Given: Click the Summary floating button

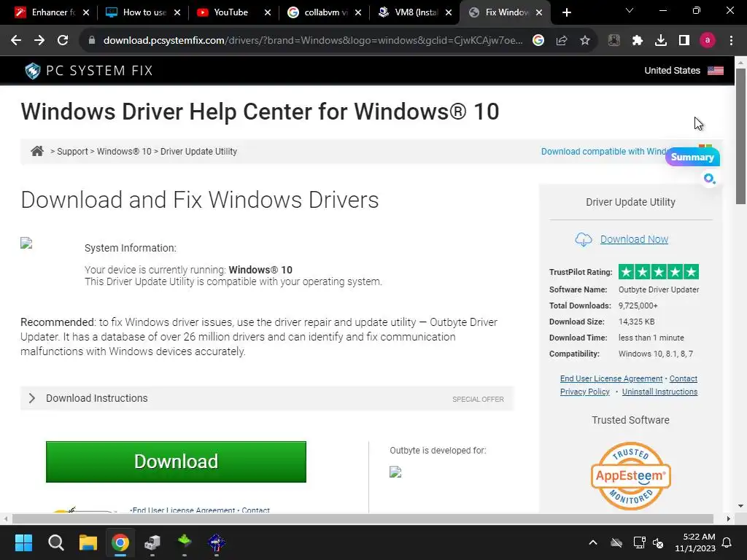Looking at the screenshot, I should (692, 157).
